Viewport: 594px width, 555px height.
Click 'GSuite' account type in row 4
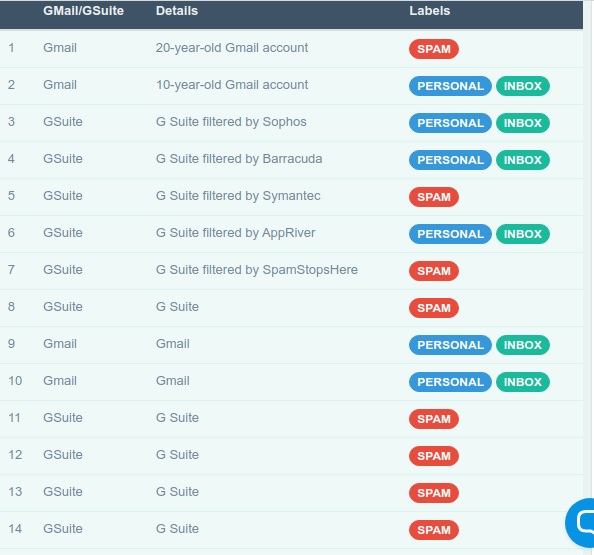point(63,159)
